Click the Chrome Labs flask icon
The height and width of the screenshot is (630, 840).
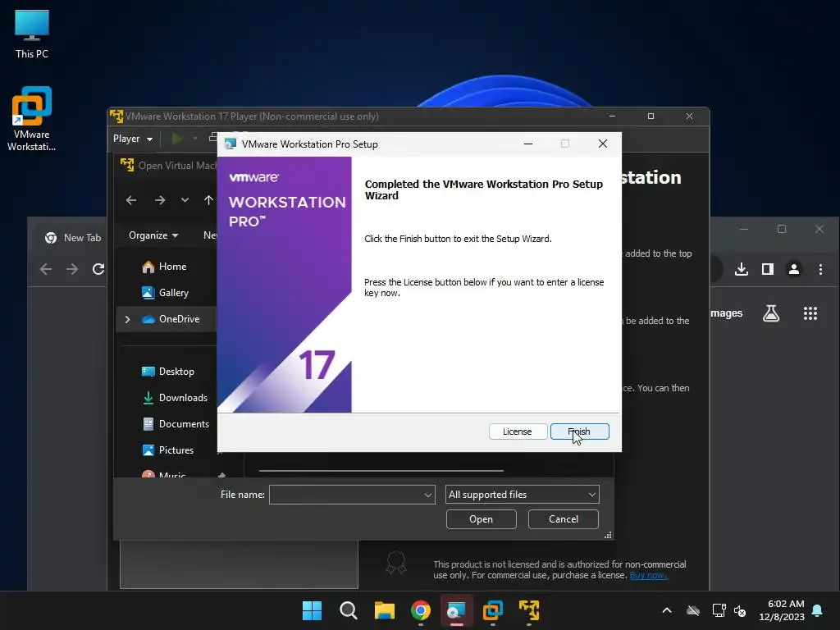pos(771,313)
